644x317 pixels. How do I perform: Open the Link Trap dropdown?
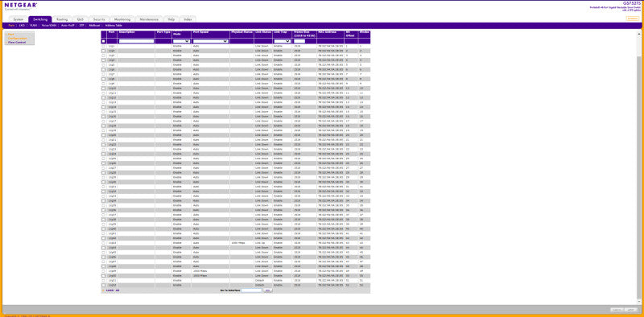tap(283, 41)
